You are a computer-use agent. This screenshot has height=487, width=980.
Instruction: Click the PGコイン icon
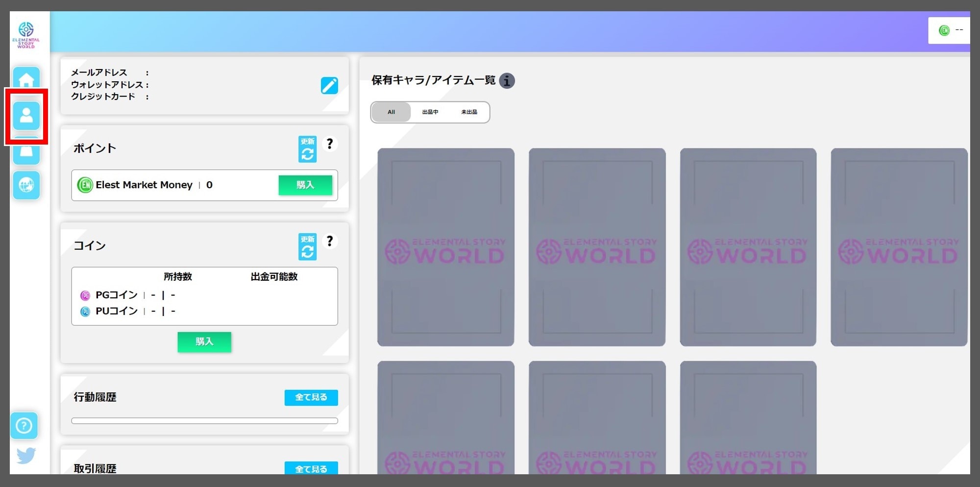(85, 295)
